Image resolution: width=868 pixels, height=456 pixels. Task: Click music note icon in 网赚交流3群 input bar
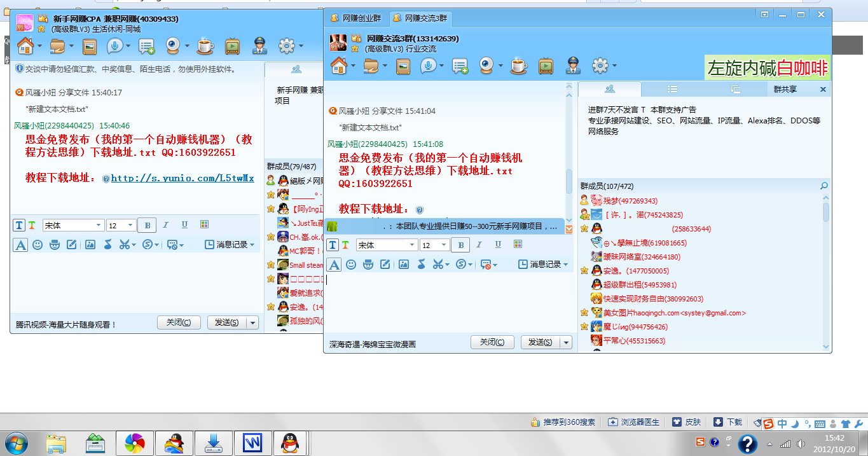pyautogui.click(x=421, y=264)
